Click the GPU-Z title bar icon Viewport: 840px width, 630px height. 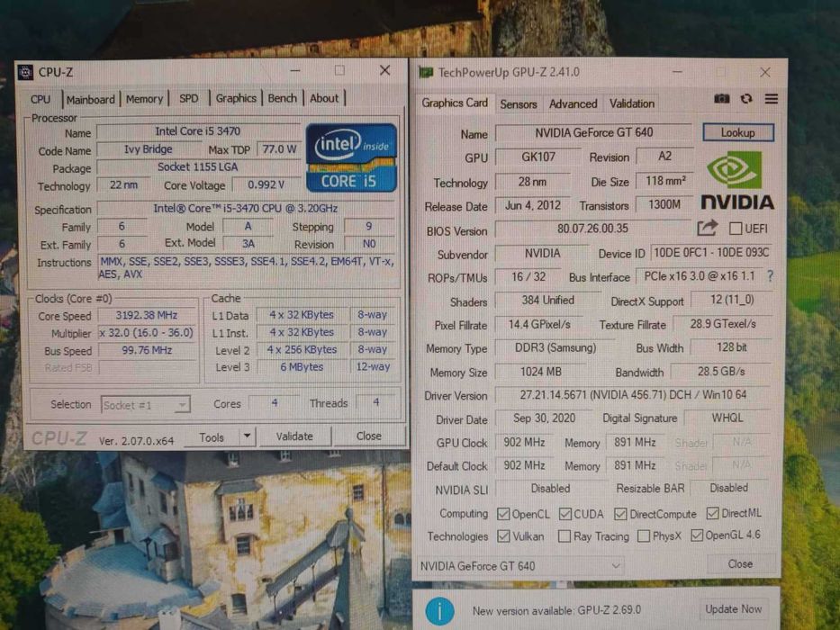[426, 72]
